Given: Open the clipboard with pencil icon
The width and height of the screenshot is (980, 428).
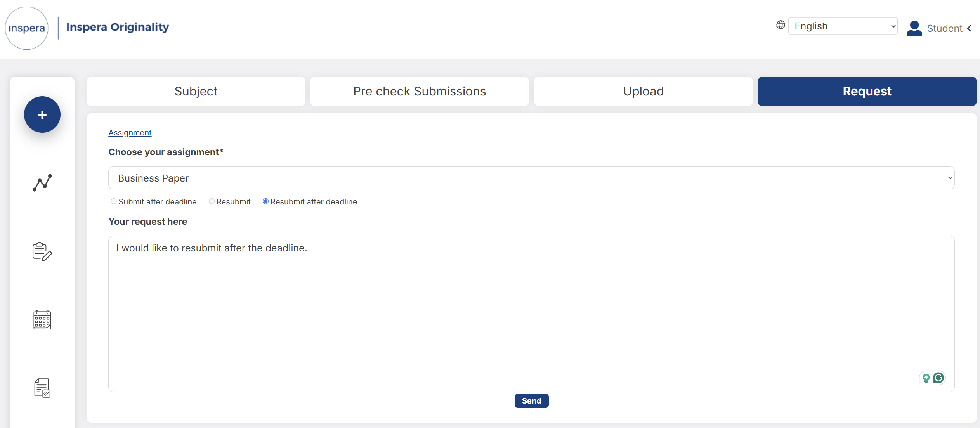Looking at the screenshot, I should pos(42,251).
